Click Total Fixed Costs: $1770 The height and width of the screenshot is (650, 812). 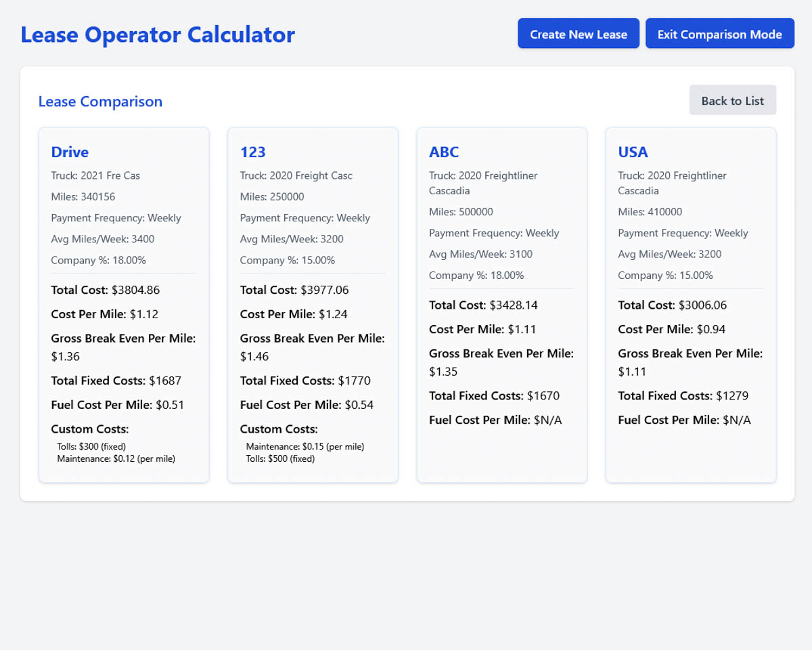click(305, 381)
